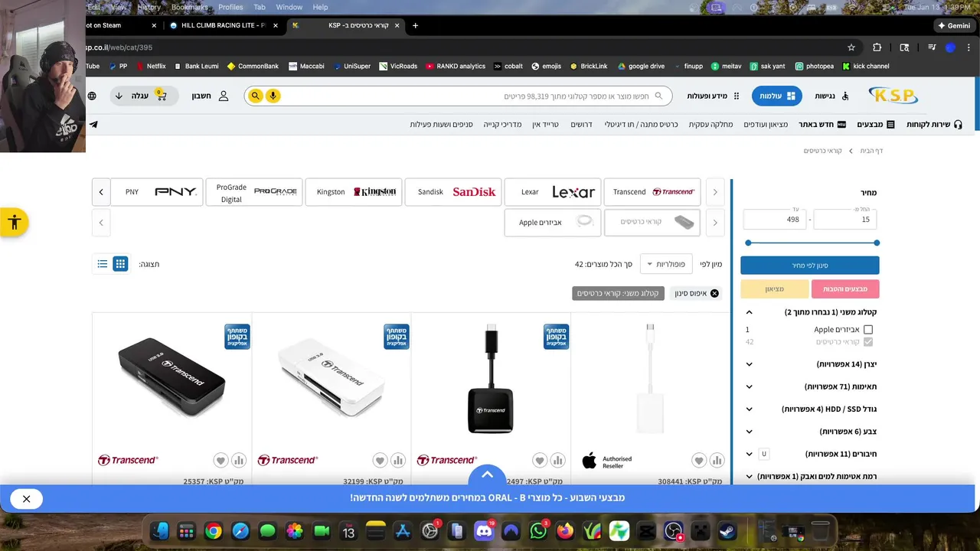This screenshot has width=980, height=551.
Task: Filter by Lexar brand tile
Action: coord(553,192)
